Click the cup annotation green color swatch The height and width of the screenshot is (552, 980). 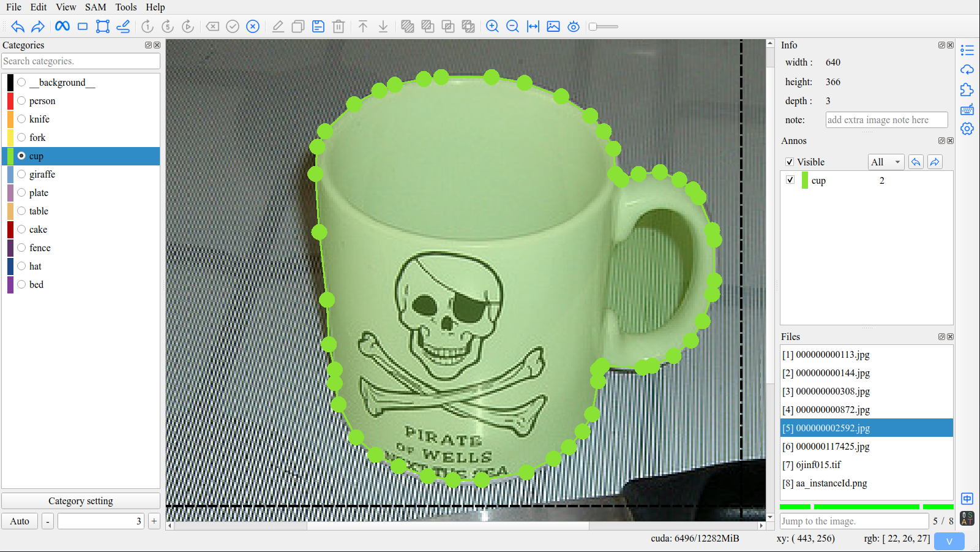tap(805, 180)
